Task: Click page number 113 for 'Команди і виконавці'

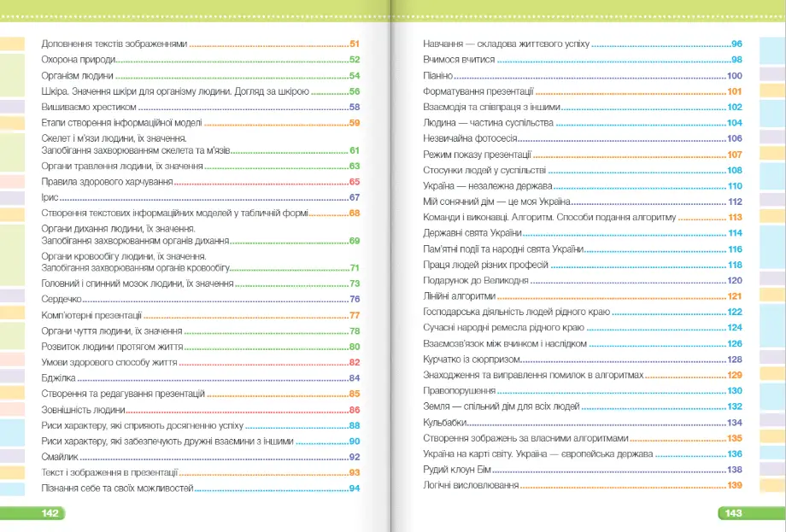Action: click(735, 218)
